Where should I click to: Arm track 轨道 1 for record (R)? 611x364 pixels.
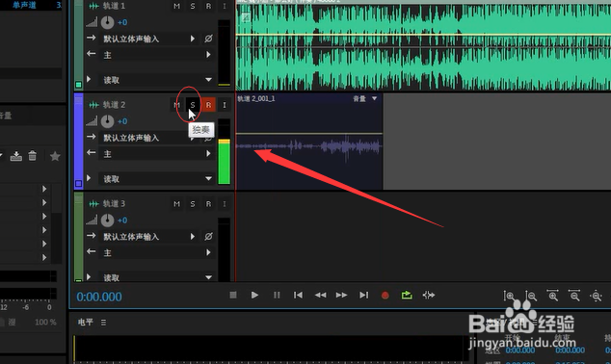click(208, 6)
